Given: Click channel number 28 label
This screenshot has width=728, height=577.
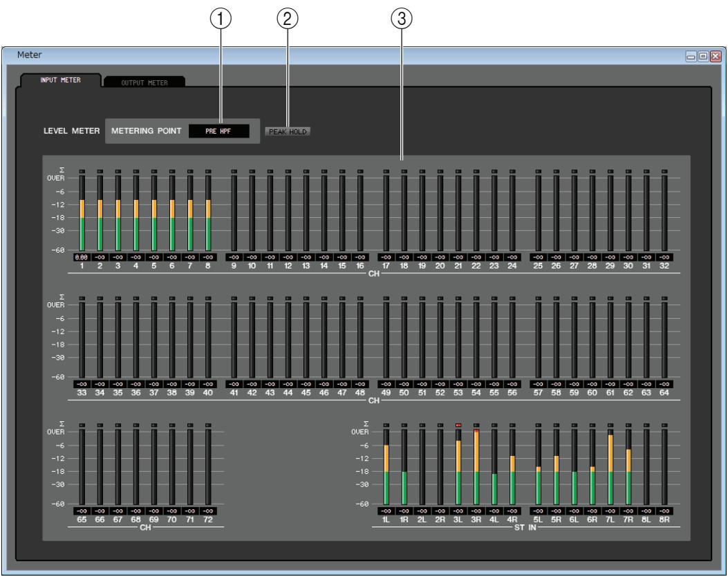Looking at the screenshot, I should pyautogui.click(x=592, y=266).
